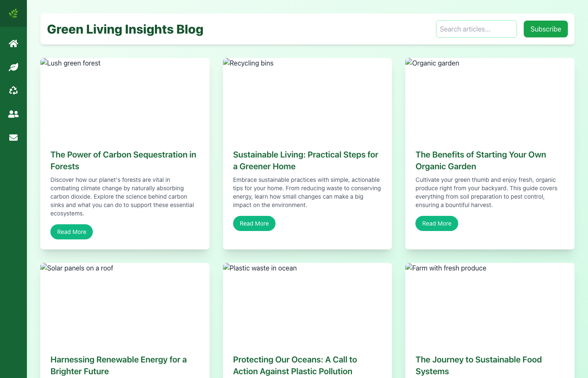588x378 pixels.
Task: Select the Home icon in the sidebar
Action: tap(13, 43)
